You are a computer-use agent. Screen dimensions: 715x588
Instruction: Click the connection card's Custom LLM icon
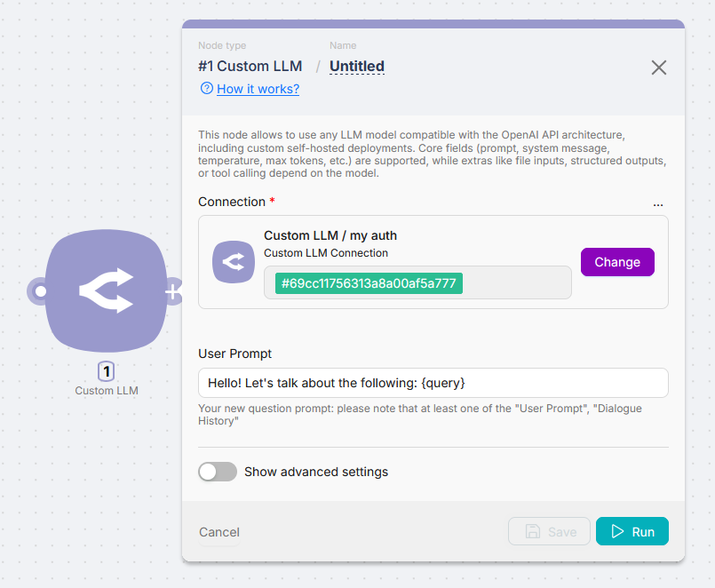click(233, 262)
